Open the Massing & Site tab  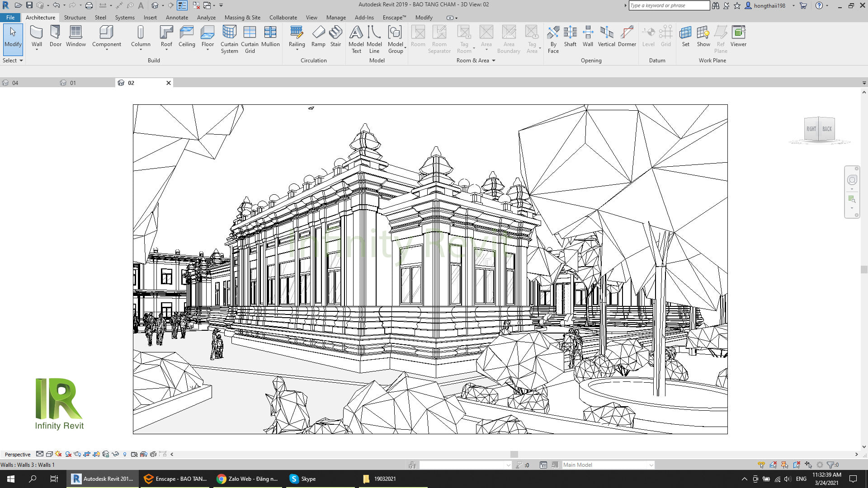tap(242, 18)
